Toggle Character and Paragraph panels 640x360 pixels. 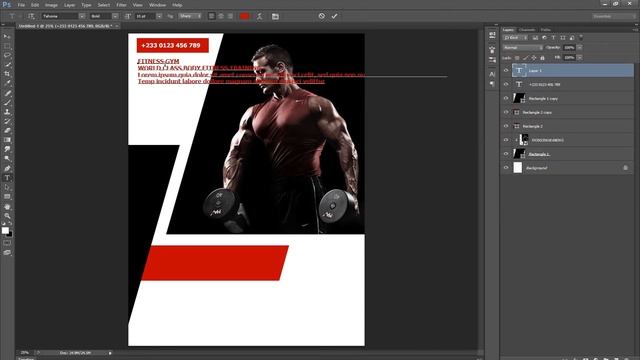[275, 16]
